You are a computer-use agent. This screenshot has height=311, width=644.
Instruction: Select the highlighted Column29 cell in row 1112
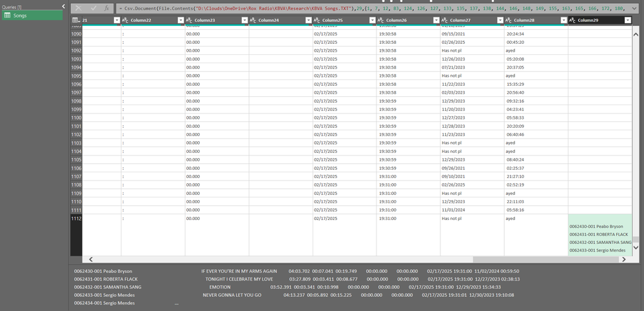[x=600, y=235]
